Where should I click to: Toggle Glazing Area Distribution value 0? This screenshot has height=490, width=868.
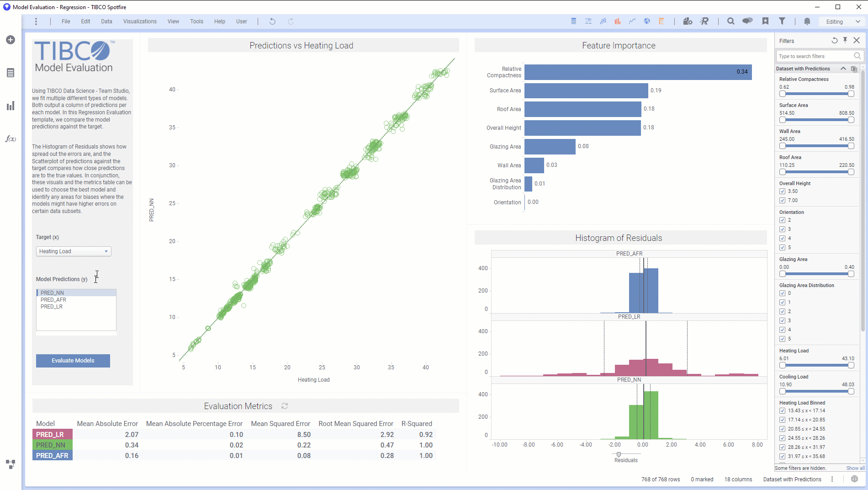[x=783, y=293]
